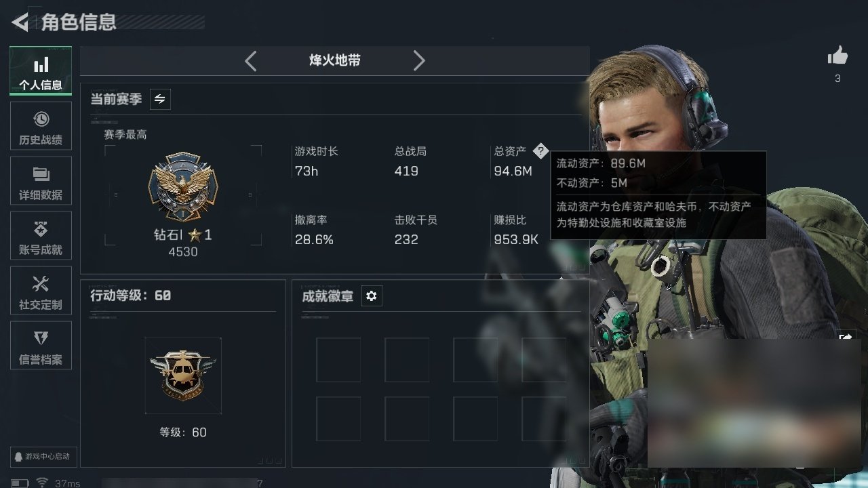868x488 pixels.
Task: Click the 行动等级 helicopter badge
Action: 183,375
